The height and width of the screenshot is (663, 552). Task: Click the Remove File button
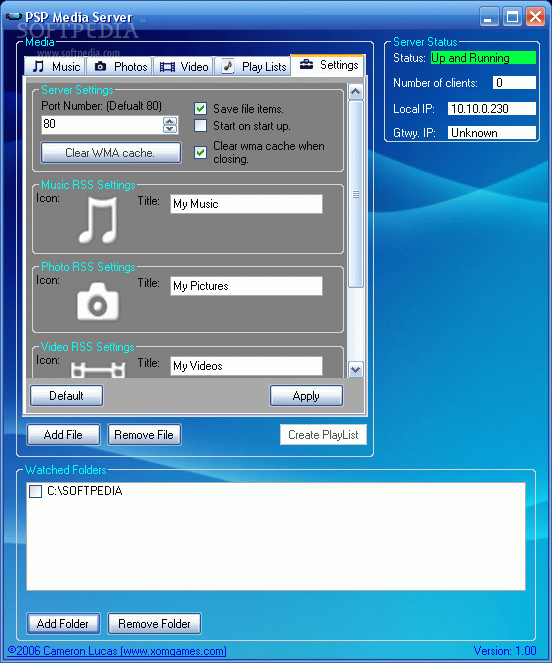click(144, 435)
